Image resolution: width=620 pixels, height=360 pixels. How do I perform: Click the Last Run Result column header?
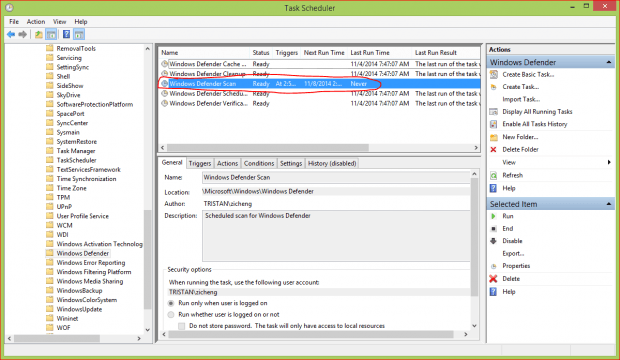(447, 53)
